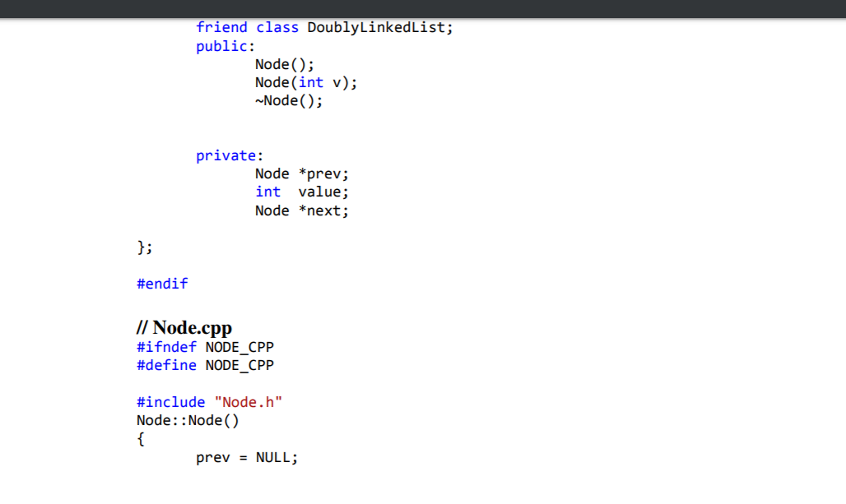
Task: Click the closing class brace with semicolon
Action: [142, 247]
